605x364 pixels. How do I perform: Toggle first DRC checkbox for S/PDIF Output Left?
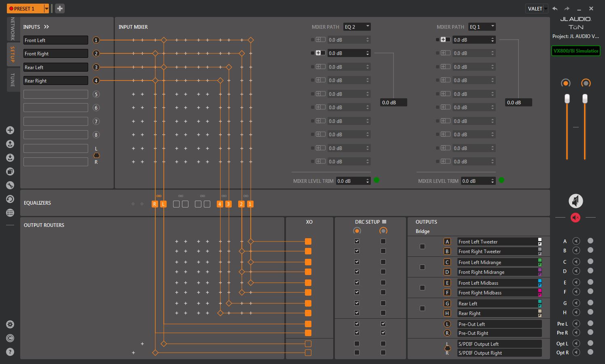(357, 344)
